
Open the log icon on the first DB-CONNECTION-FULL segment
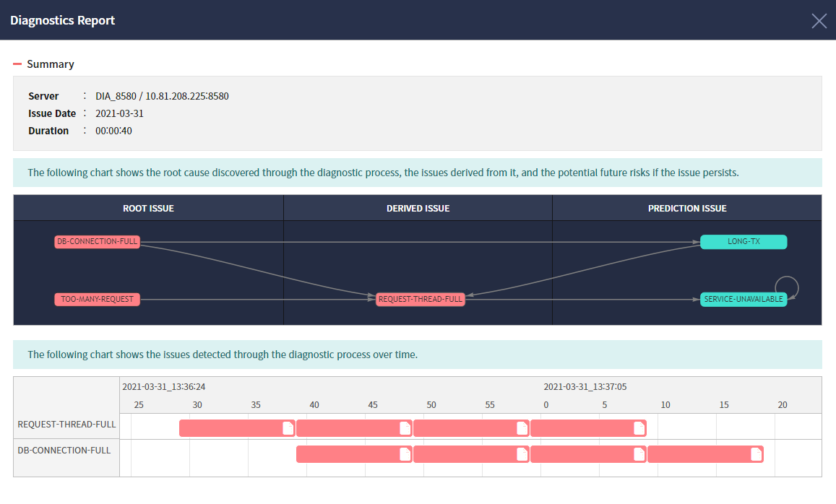404,454
